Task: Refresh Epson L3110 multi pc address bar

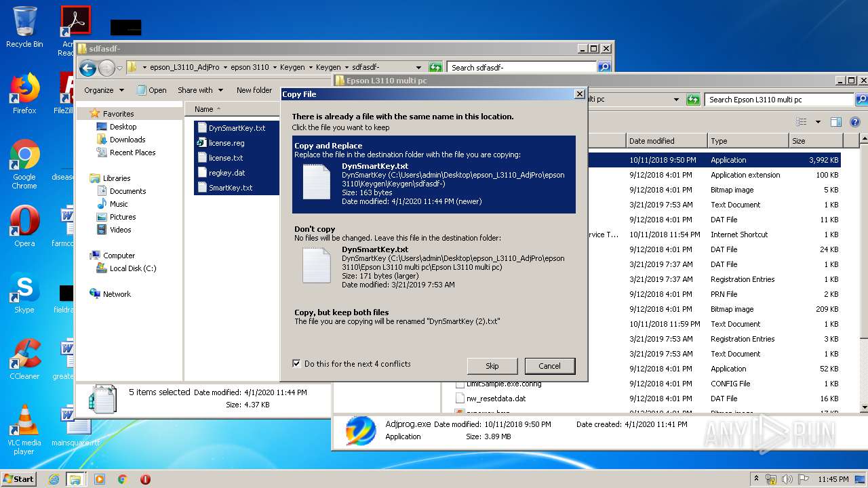Action: coord(692,100)
